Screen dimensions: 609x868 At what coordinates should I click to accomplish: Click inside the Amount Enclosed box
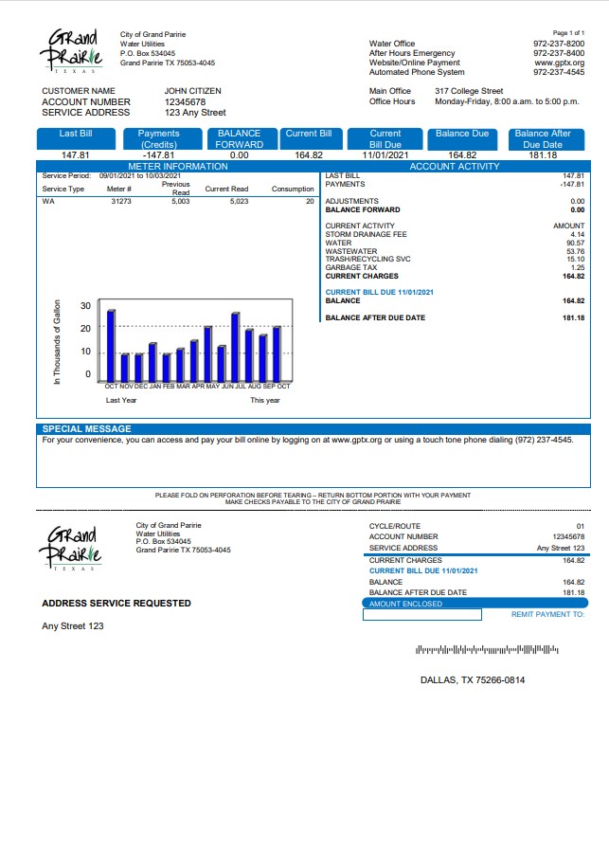(422, 614)
